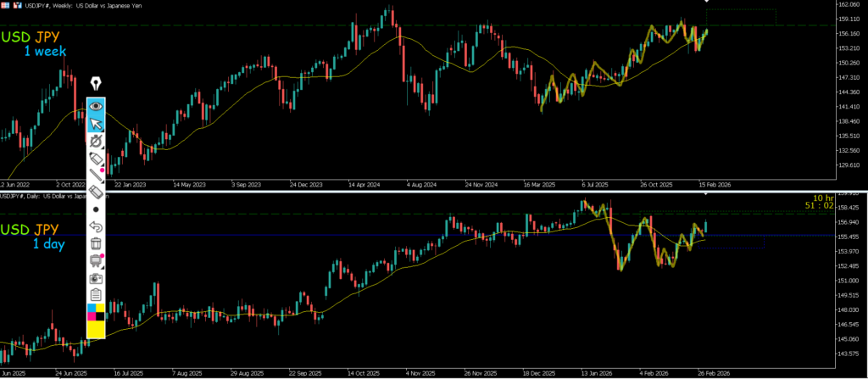
Task: Select the eraser tool
Action: coord(96,192)
